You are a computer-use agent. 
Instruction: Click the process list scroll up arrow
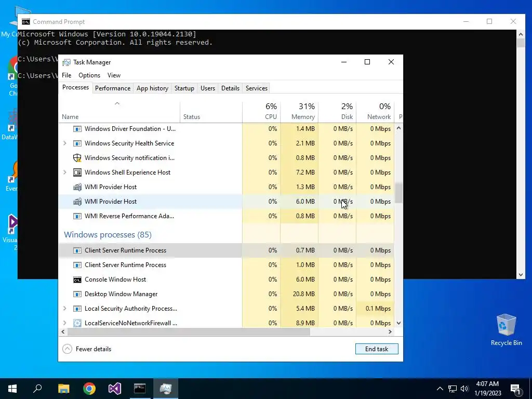pyautogui.click(x=398, y=128)
